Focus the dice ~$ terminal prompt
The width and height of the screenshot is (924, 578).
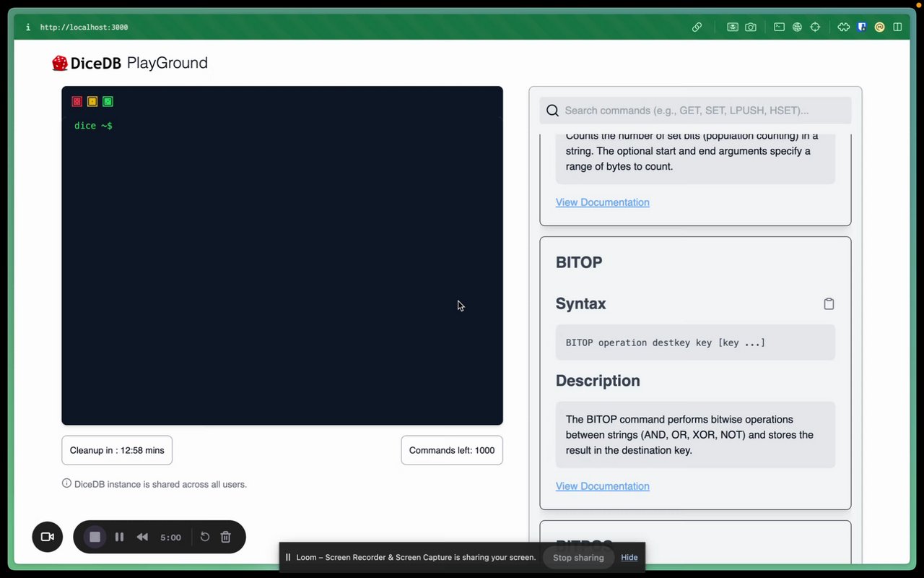pyautogui.click(x=93, y=126)
